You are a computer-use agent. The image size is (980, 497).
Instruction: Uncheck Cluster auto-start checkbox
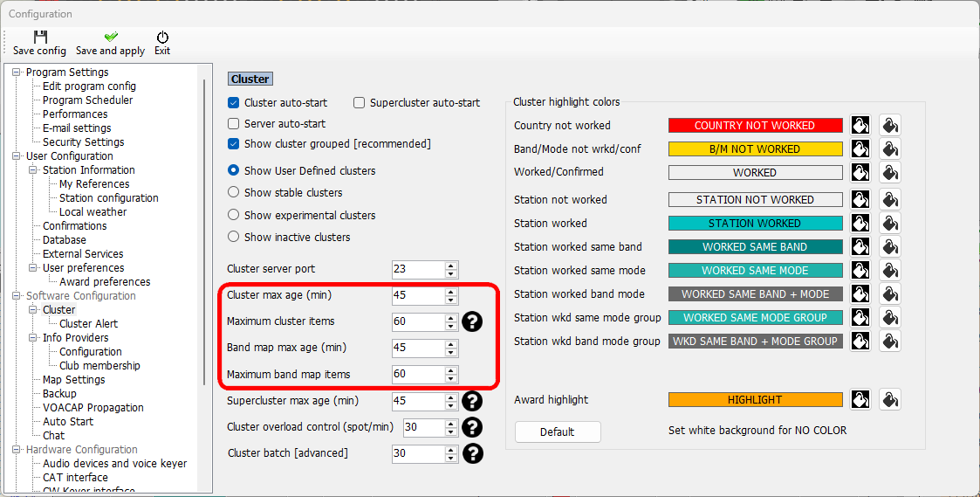234,103
